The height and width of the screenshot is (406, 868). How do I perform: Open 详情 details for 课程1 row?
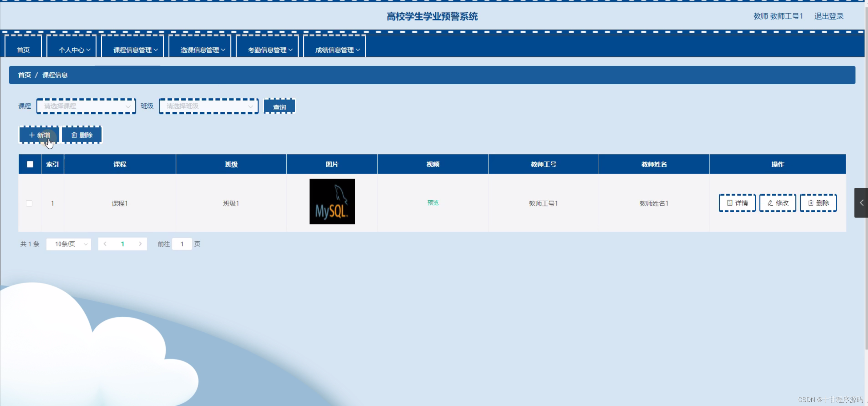737,203
